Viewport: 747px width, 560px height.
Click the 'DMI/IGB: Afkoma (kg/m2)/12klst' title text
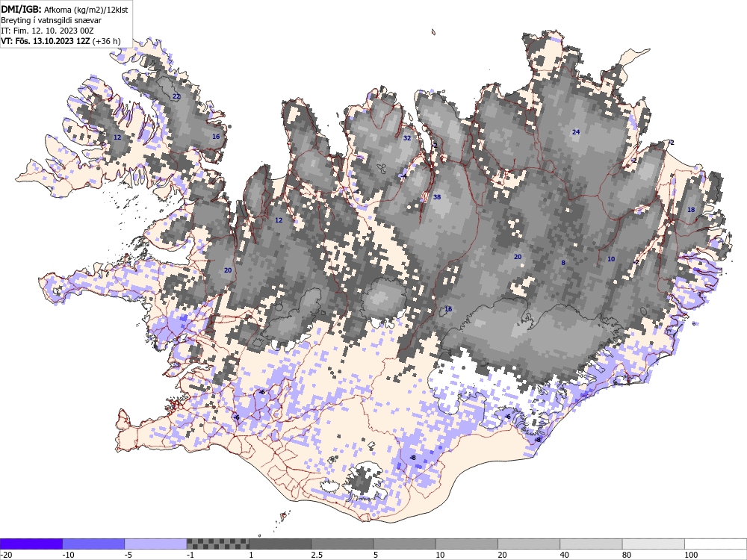(64, 10)
